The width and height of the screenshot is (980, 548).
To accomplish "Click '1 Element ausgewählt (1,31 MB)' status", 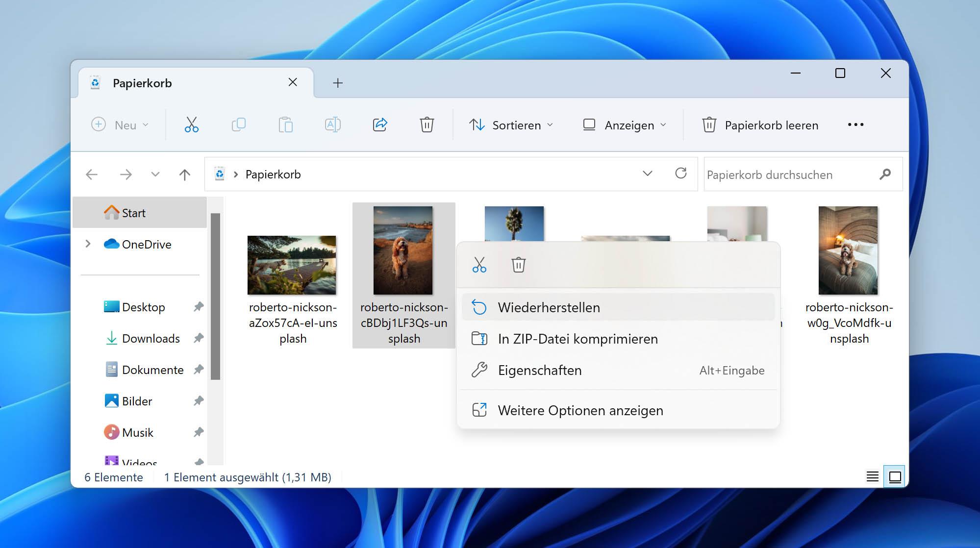I will [248, 477].
